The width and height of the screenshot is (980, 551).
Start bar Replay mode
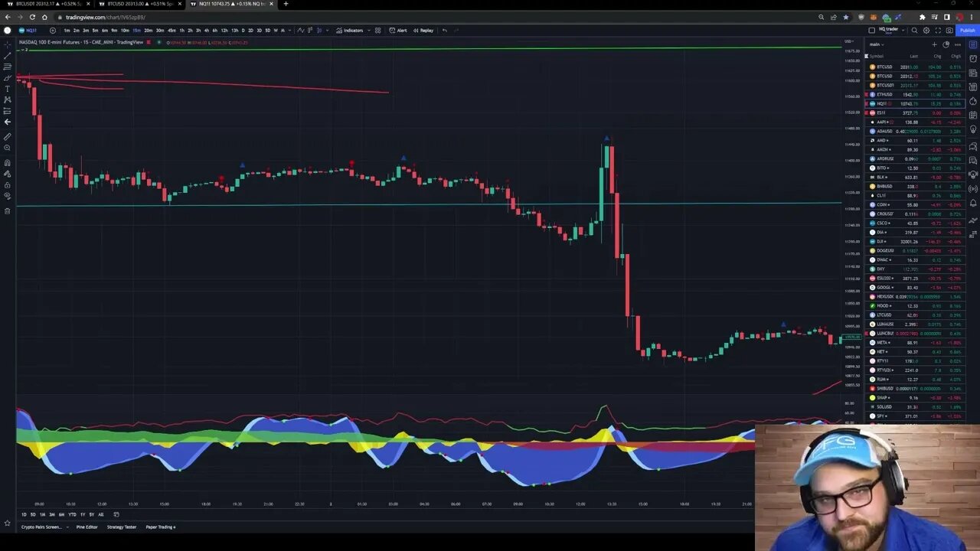click(x=423, y=31)
